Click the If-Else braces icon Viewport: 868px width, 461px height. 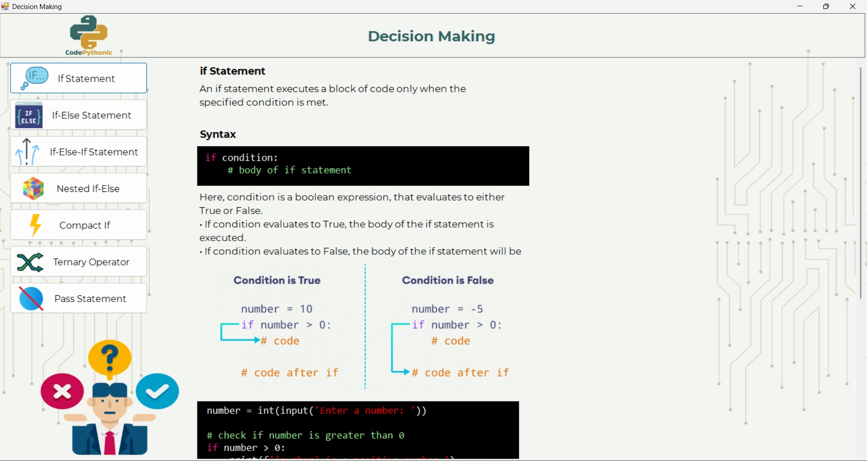click(x=29, y=115)
